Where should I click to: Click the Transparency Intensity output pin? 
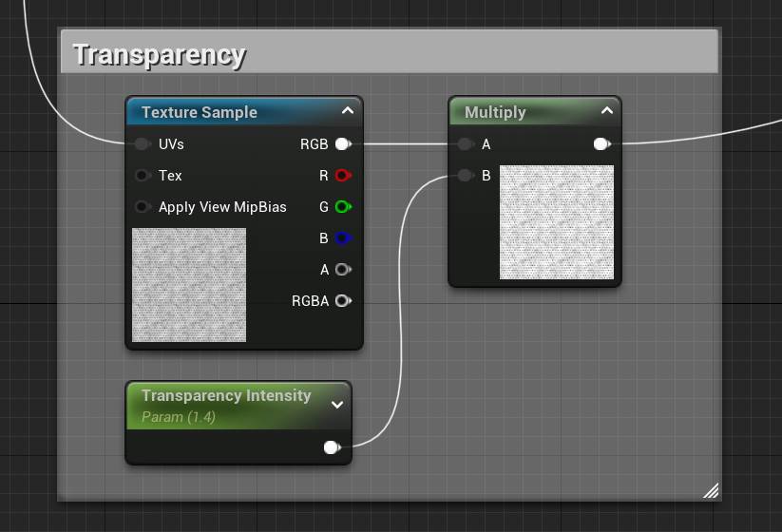[332, 447]
